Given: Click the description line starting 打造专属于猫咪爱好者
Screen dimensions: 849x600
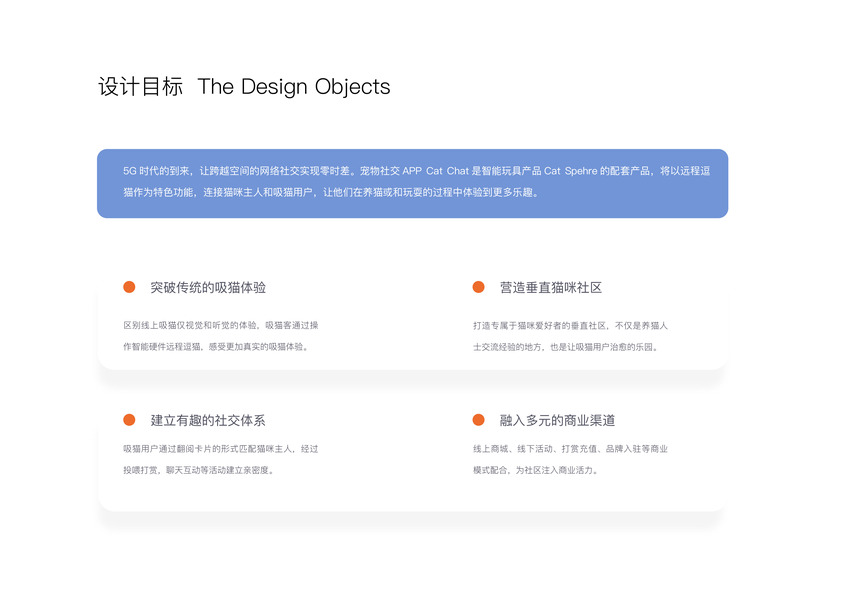Looking at the screenshot, I should pyautogui.click(x=570, y=325).
